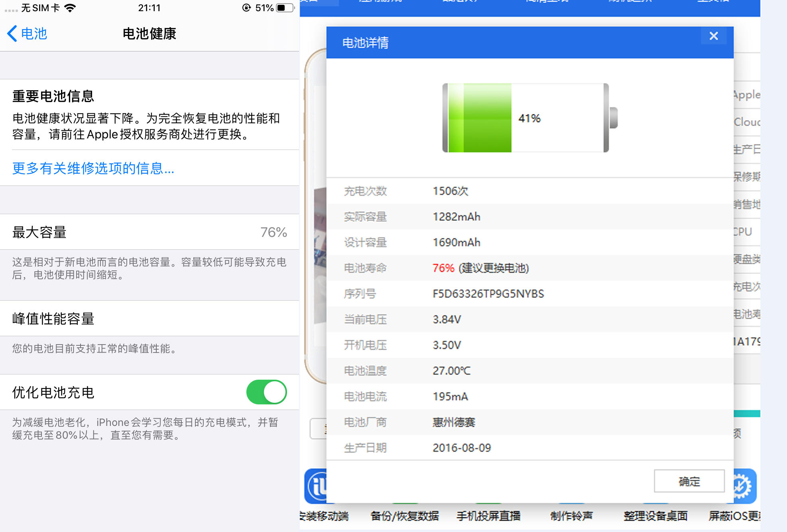Tap the 重要电池信息 heading
The height and width of the screenshot is (532, 787).
[x=53, y=96]
